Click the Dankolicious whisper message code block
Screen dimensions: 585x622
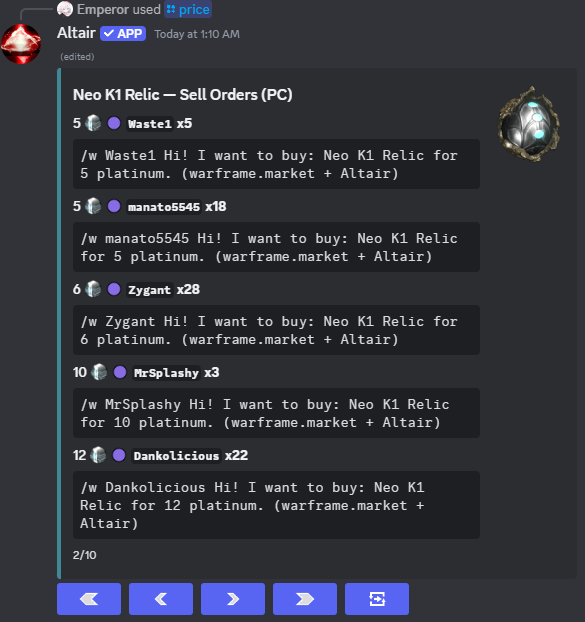click(276, 505)
